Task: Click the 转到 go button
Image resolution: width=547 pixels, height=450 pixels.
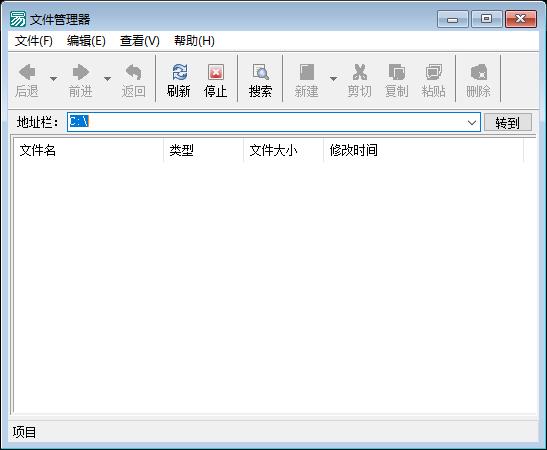Action: click(508, 122)
